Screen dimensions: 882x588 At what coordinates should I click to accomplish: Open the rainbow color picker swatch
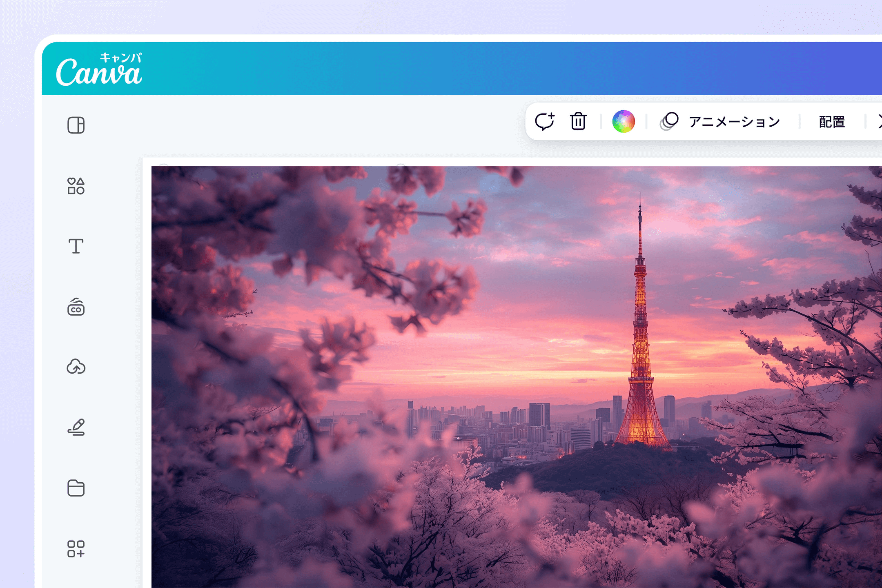pos(624,122)
